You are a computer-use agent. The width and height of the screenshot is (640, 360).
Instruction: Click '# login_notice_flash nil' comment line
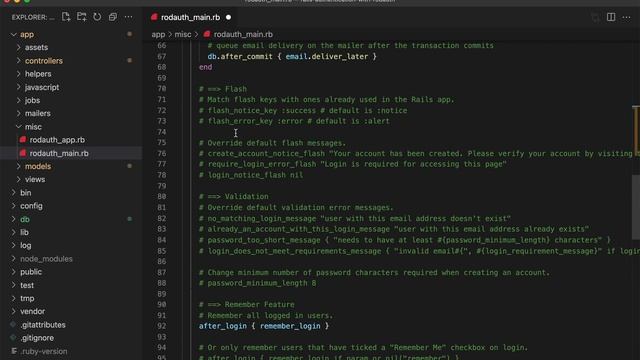[x=251, y=175]
